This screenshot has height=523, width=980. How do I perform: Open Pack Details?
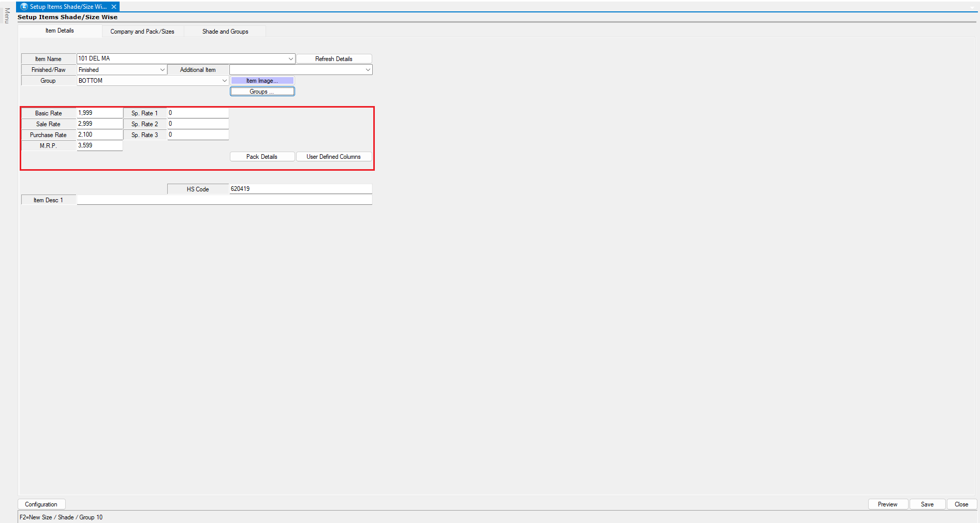tap(262, 157)
